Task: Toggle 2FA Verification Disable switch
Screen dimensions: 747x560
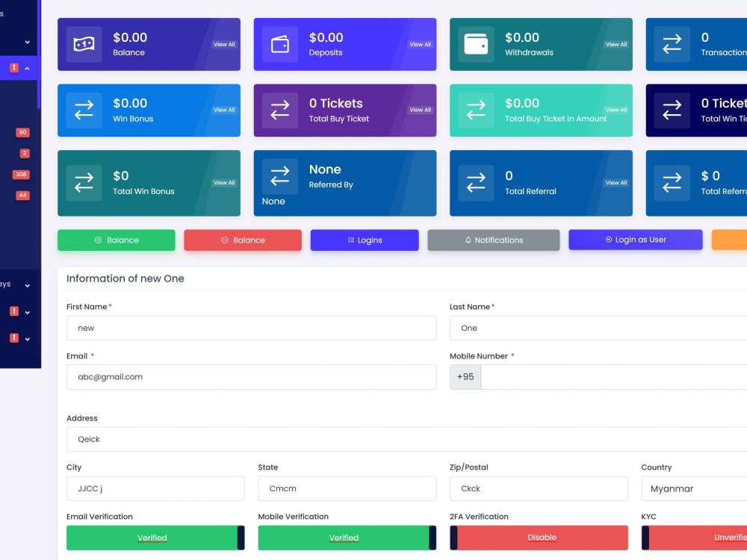Action: [539, 538]
